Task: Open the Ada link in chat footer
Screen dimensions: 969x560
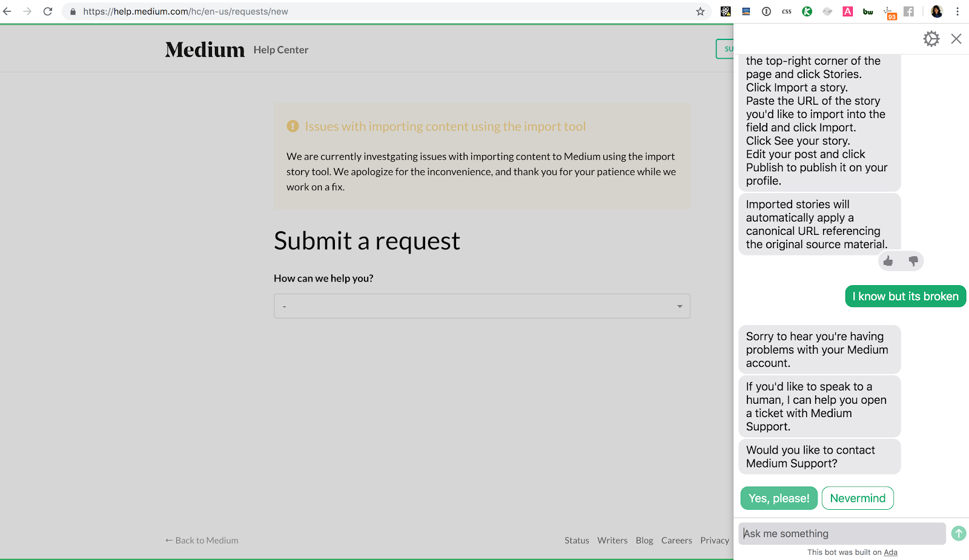Action: [890, 552]
